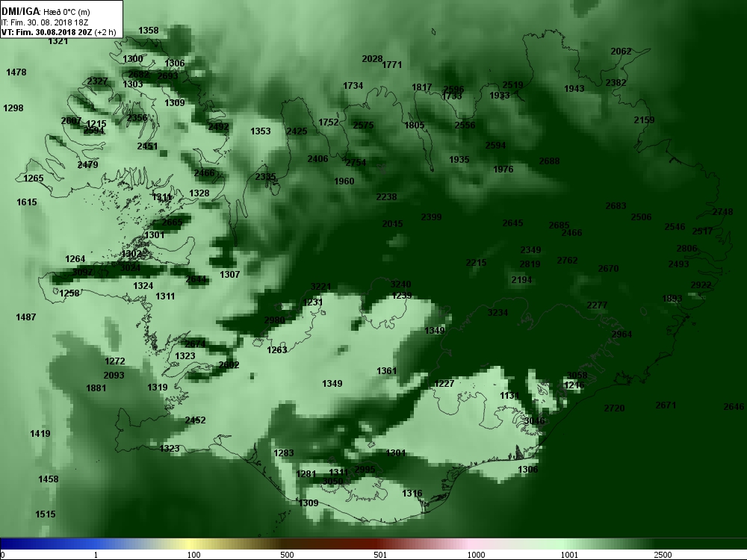Click the legend label '100' on the color scale
The image size is (747, 560).
[x=193, y=555]
